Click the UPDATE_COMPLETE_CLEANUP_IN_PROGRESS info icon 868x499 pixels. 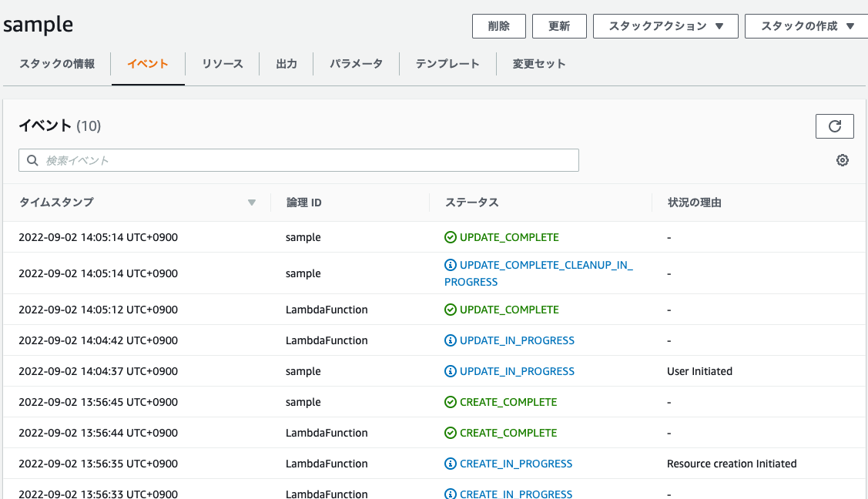click(x=450, y=265)
